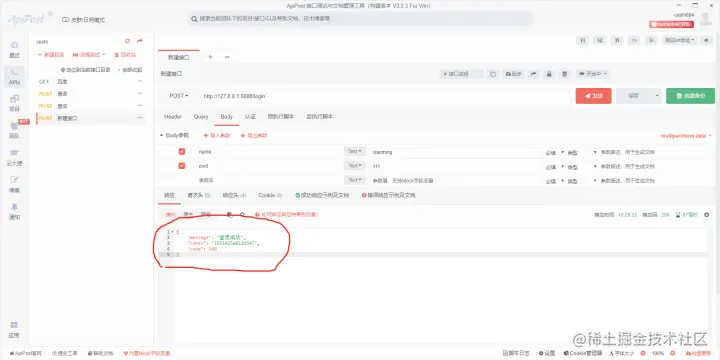Image resolution: width=720 pixels, height=360 pixels.
Task: Click the green create backup button
Action: pos(691,96)
